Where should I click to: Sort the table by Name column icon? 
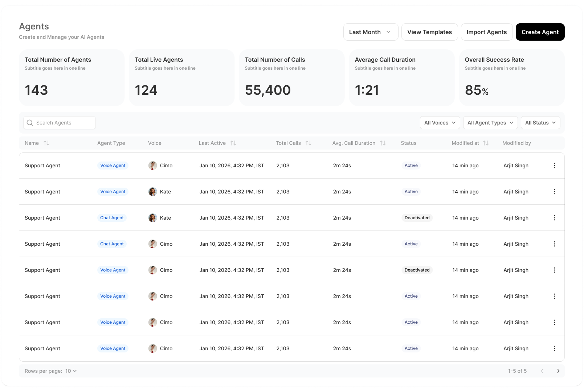(46, 143)
